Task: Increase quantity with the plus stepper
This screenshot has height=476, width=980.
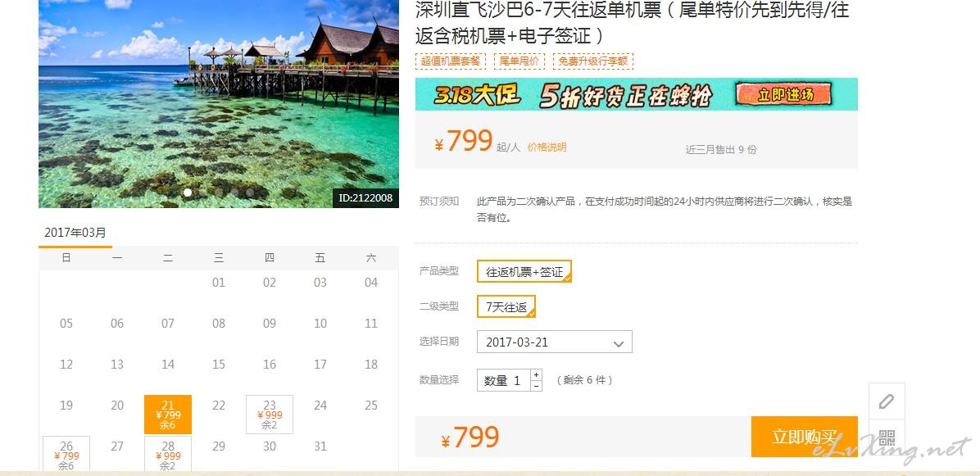Action: (536, 374)
